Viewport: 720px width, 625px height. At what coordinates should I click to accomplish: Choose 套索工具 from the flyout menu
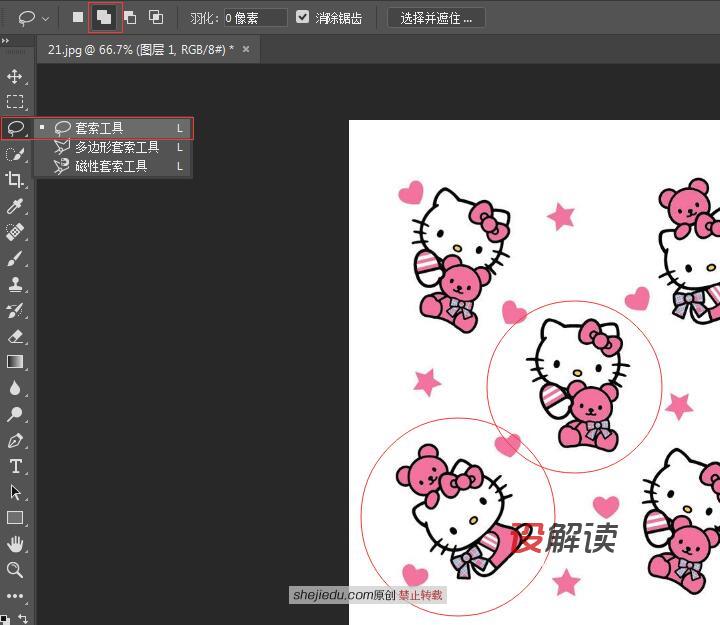[x=114, y=128]
